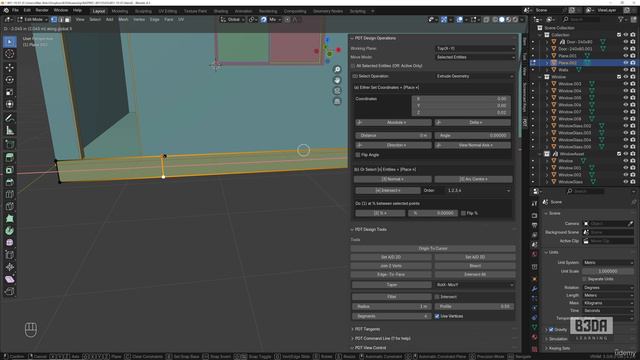
Task: Open the Outliner filter funnel icon
Action: (621, 19)
